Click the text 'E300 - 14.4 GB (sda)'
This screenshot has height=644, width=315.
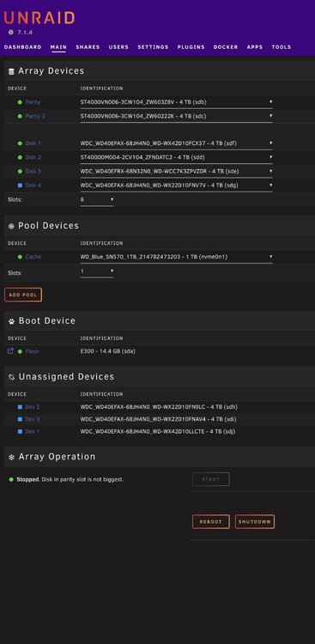tap(108, 351)
